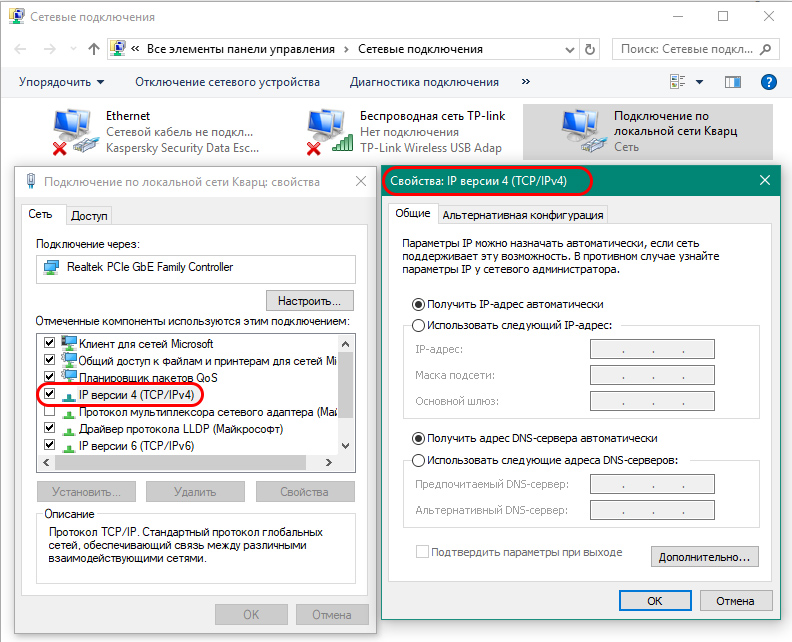The image size is (792, 642).
Task: Click horizontal scrollbar thumb in components list
Action: tap(181, 462)
